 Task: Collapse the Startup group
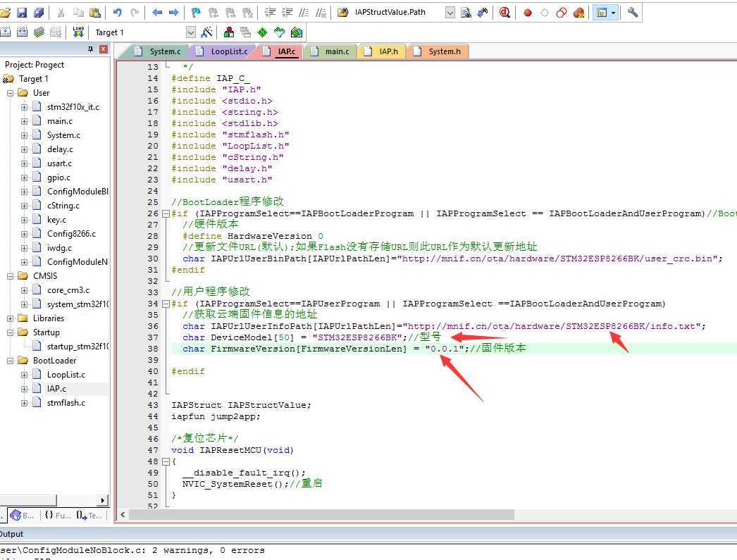10,332
